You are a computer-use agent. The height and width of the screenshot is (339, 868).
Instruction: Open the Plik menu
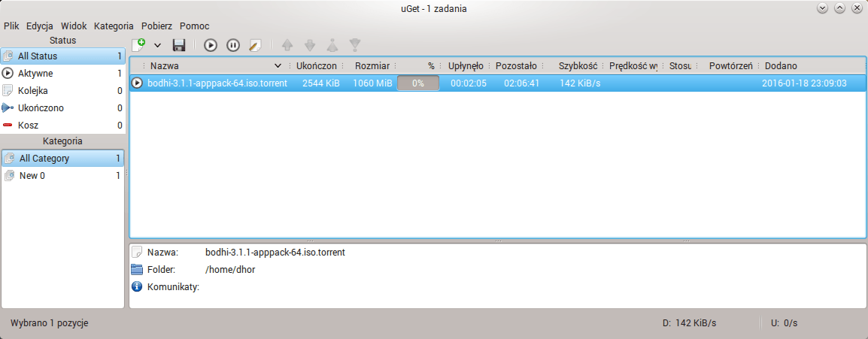(x=11, y=26)
